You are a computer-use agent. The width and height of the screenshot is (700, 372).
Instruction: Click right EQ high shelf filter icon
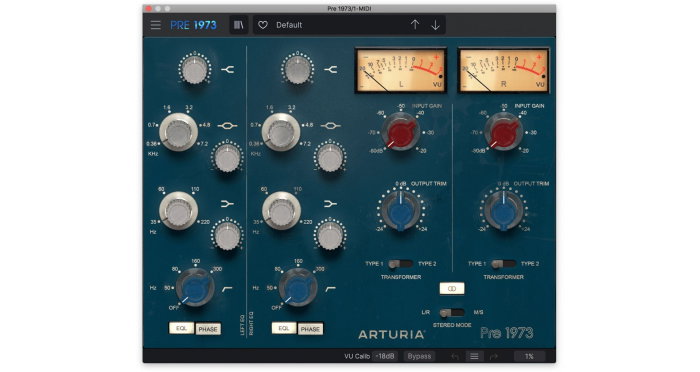point(330,70)
